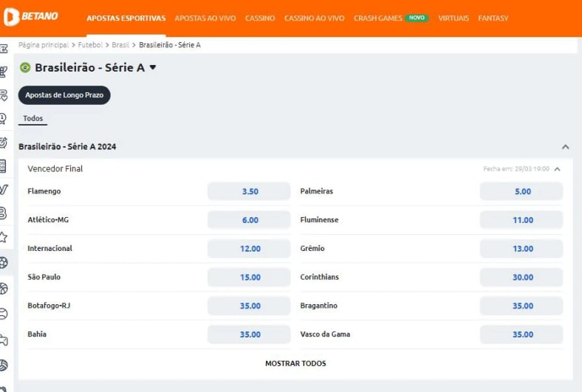Open the Virtuais section
Screen dimensions: 582x392
453,18
